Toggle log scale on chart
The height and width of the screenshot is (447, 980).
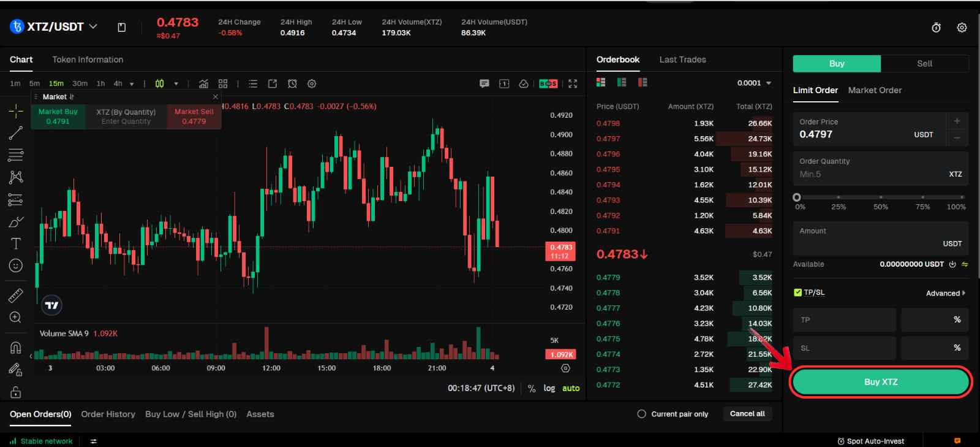tap(549, 388)
